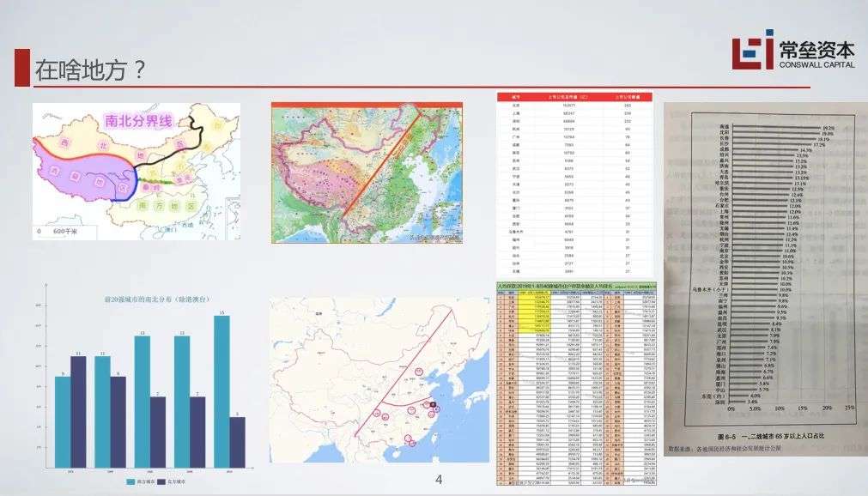Click the dark blue 北方城市 legend swatch

(x=161, y=481)
